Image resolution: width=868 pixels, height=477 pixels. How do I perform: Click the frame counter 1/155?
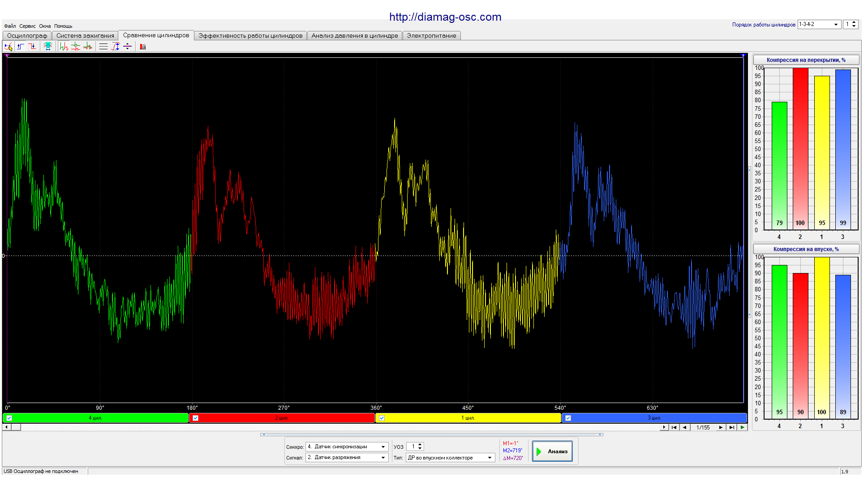click(703, 428)
